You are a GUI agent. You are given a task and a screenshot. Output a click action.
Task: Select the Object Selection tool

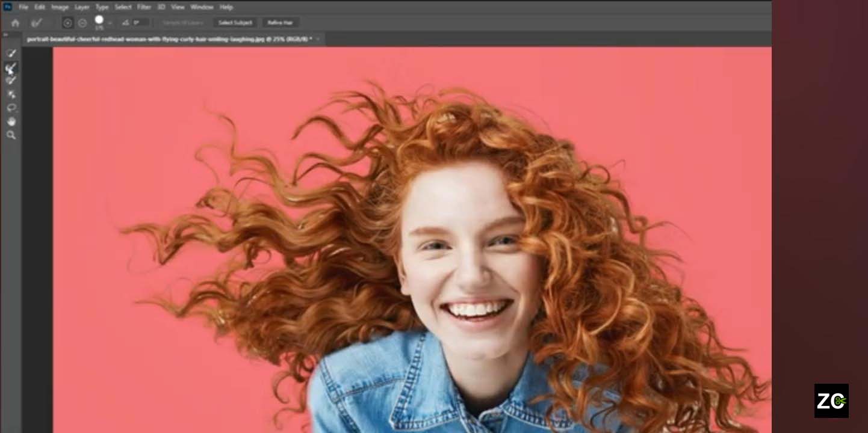pos(11,94)
